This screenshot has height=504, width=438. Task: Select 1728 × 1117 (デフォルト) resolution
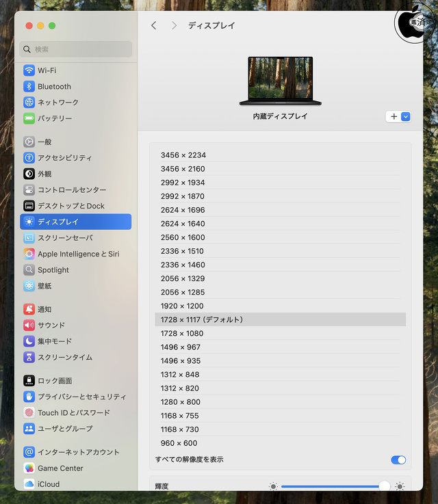[x=281, y=319]
